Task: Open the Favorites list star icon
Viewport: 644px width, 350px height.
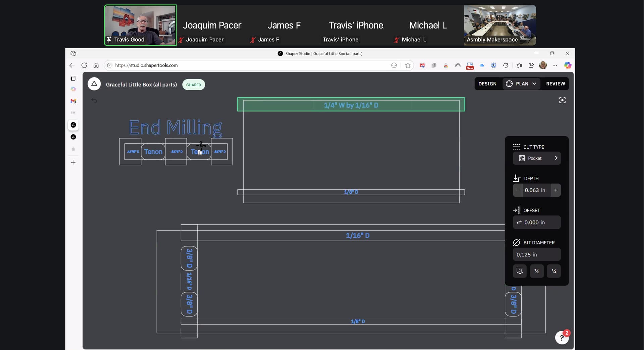Action: [x=519, y=65]
